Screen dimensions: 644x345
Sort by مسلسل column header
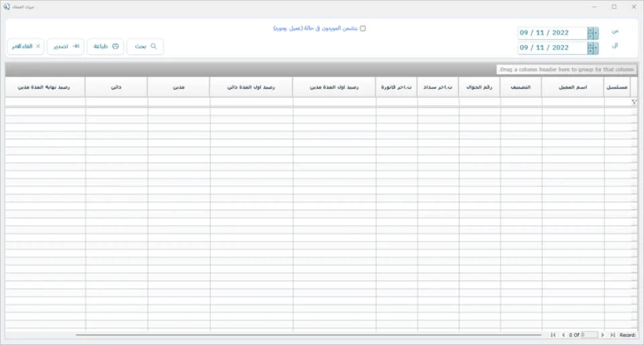[617, 87]
